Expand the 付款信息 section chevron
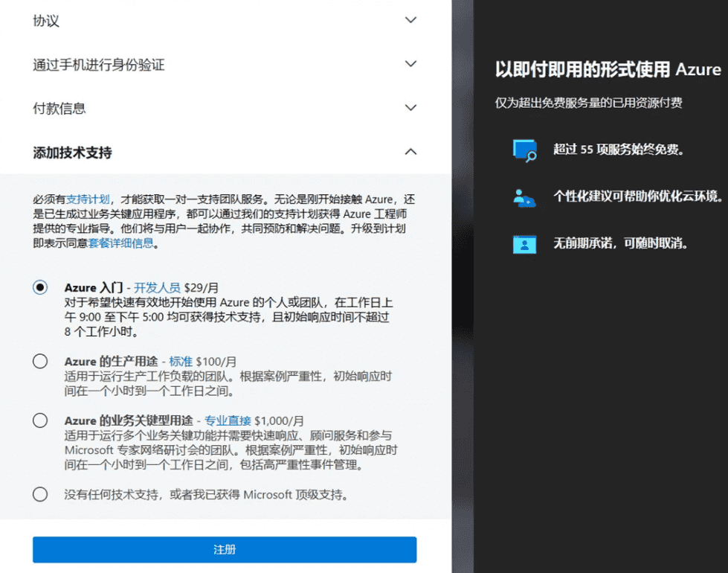Viewport: 728px width, 573px height. point(410,108)
